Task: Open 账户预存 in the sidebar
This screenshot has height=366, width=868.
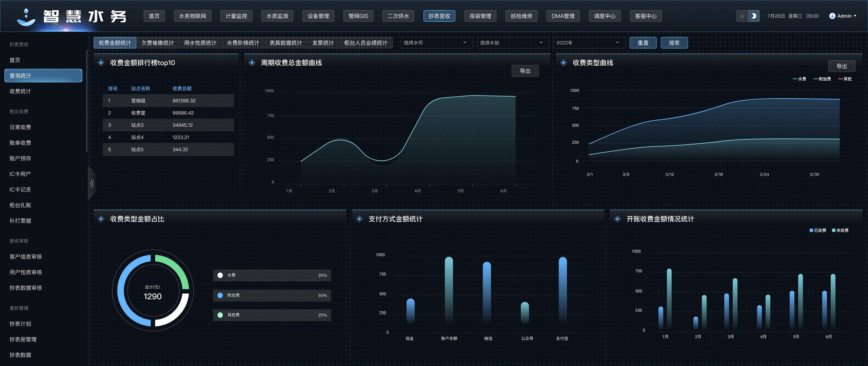Action: 20,158
